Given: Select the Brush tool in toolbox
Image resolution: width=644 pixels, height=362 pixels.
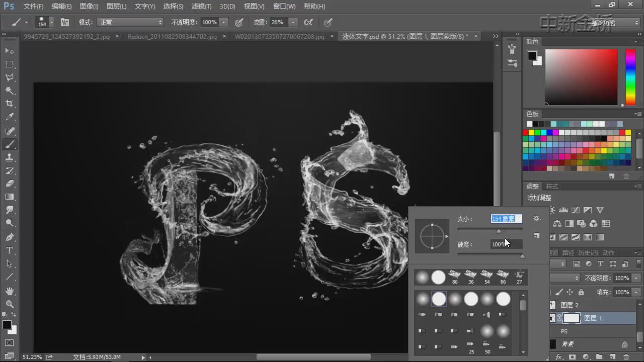Looking at the screenshot, I should click(10, 144).
